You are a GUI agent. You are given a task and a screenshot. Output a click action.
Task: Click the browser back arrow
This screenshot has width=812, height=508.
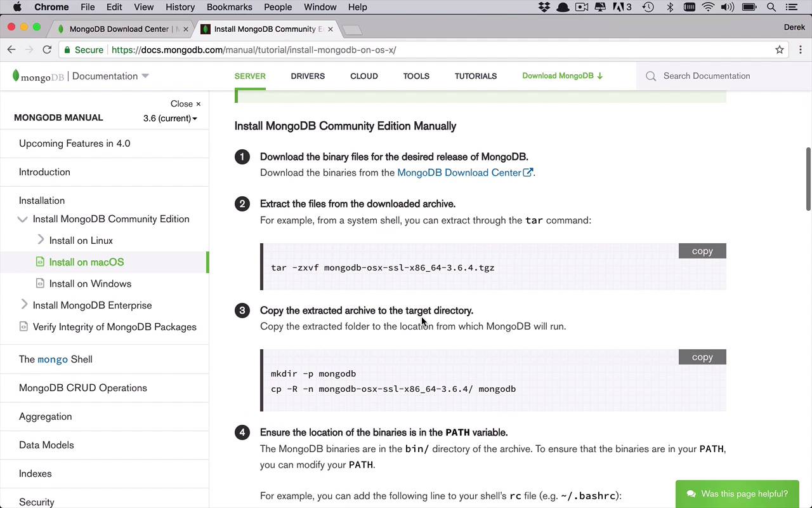(11, 50)
